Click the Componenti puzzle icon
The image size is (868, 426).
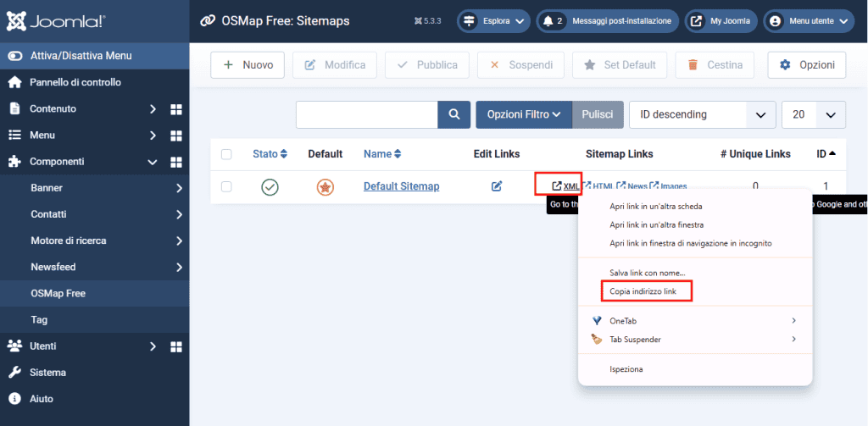(15, 162)
